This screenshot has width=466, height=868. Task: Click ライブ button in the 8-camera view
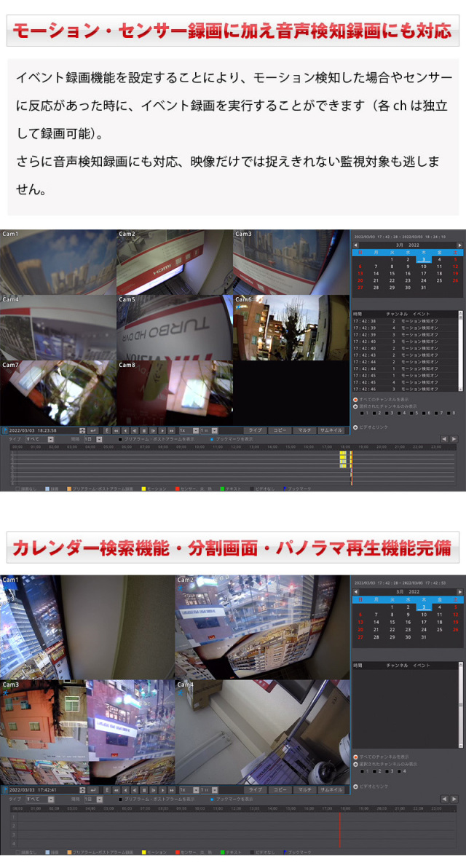(255, 430)
